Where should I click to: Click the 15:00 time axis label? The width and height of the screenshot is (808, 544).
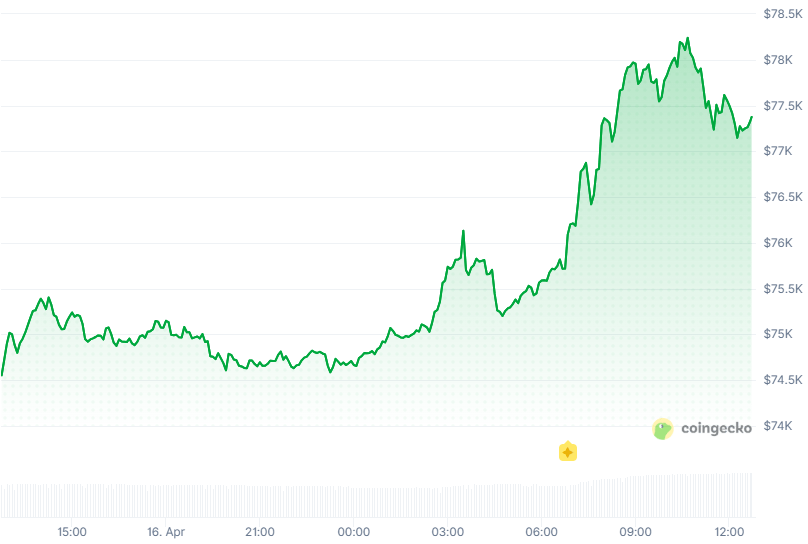pyautogui.click(x=72, y=532)
